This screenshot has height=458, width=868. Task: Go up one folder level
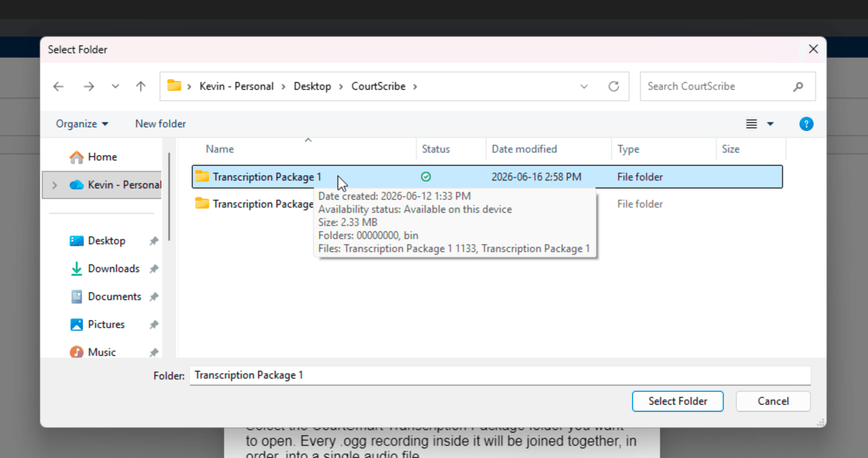click(x=140, y=86)
